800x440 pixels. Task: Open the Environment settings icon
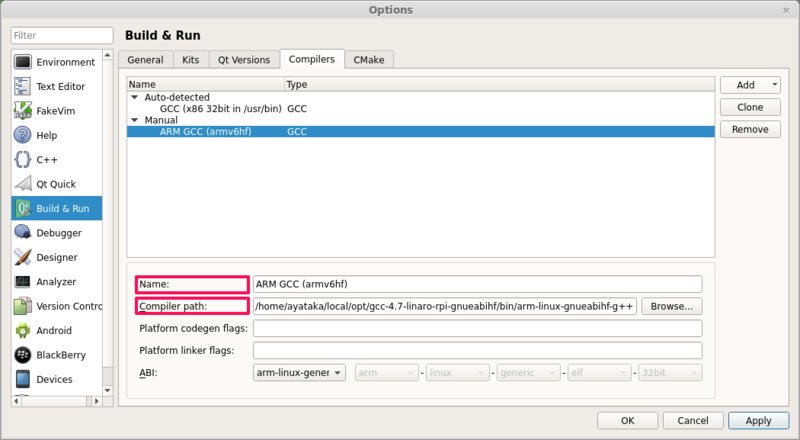(22, 62)
